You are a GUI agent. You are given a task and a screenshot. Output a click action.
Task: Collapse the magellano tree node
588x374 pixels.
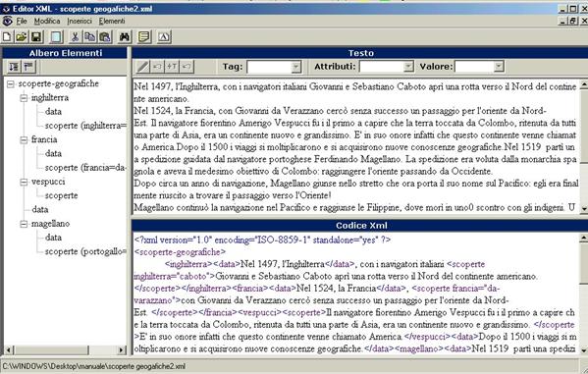point(24,224)
